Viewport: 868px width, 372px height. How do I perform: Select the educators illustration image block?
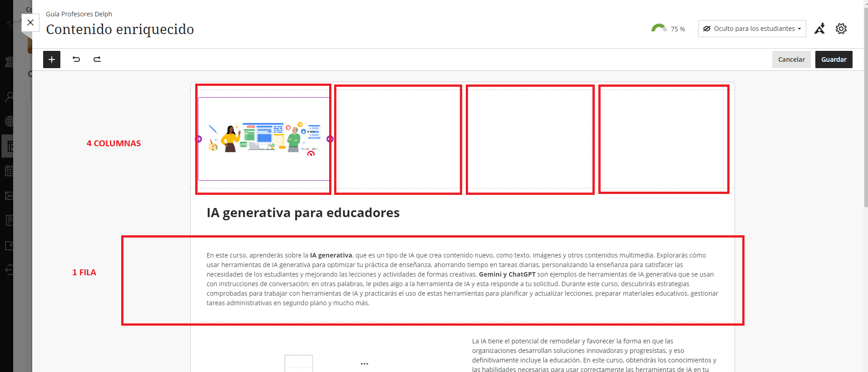pos(264,139)
